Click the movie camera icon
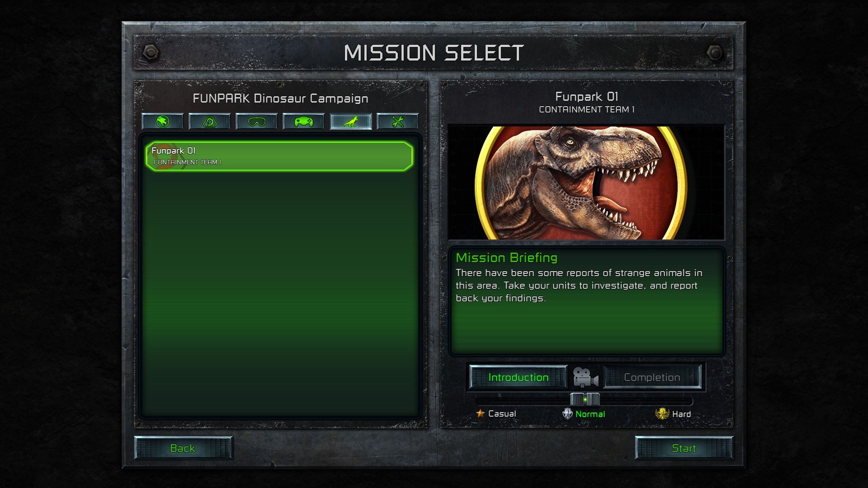The width and height of the screenshot is (868, 488). coord(585,377)
